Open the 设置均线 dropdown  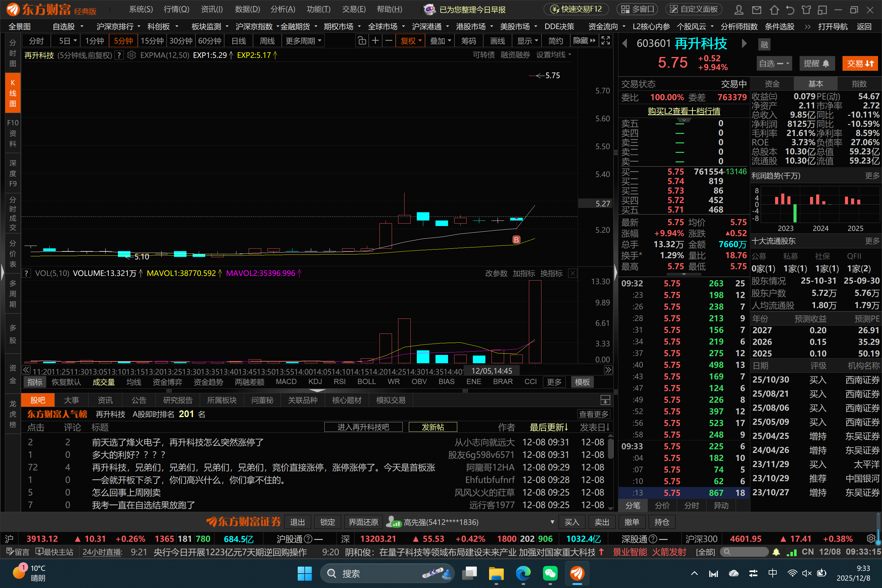(553, 55)
